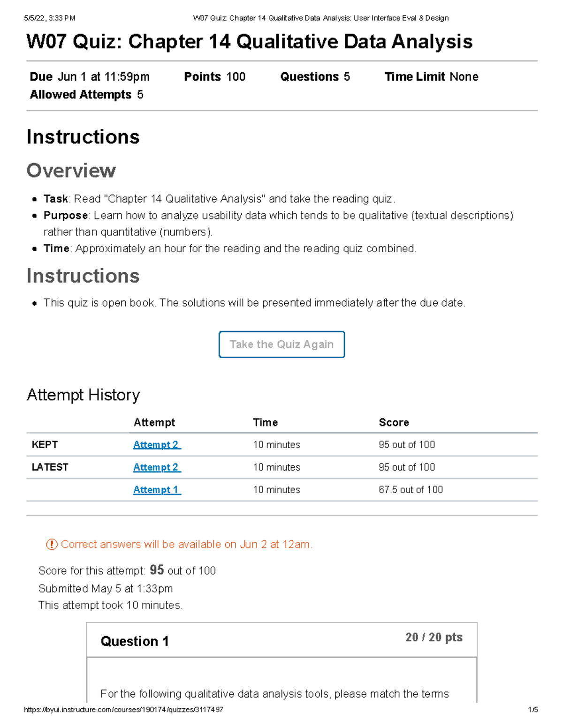Click the 20 / 20 pts score label
This screenshot has width=563, height=728.
[x=434, y=637]
